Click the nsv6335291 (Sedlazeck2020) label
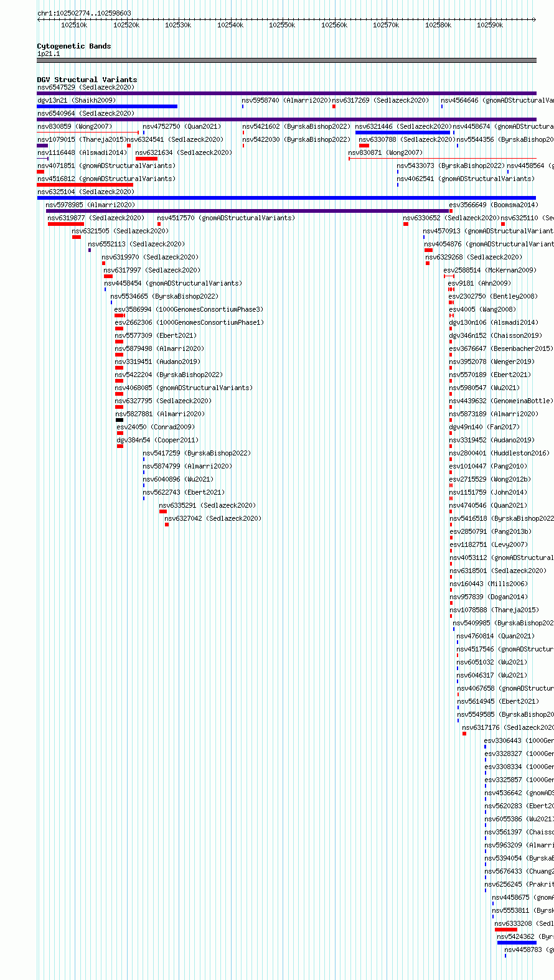554x980 pixels. click(207, 505)
